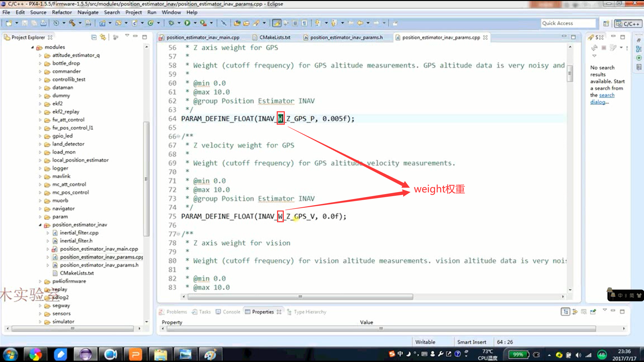Select CMakeLists.txt in Project Explorer tree

pos(77,273)
